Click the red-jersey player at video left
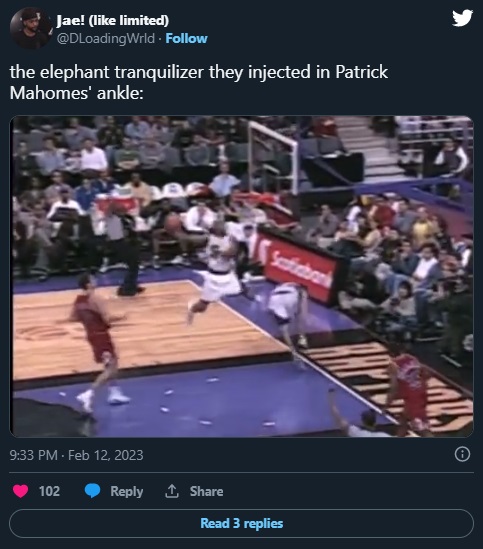483x549 pixels. point(98,341)
